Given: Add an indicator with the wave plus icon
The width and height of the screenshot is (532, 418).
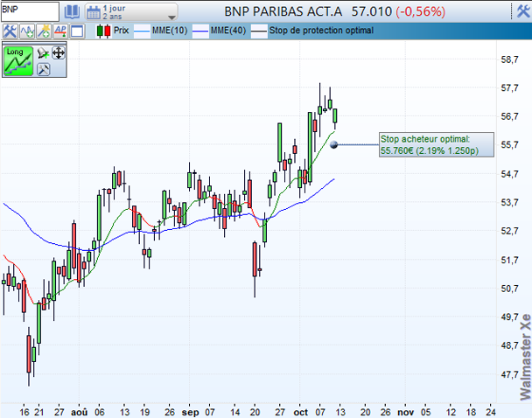Looking at the screenshot, I should coord(27,31).
